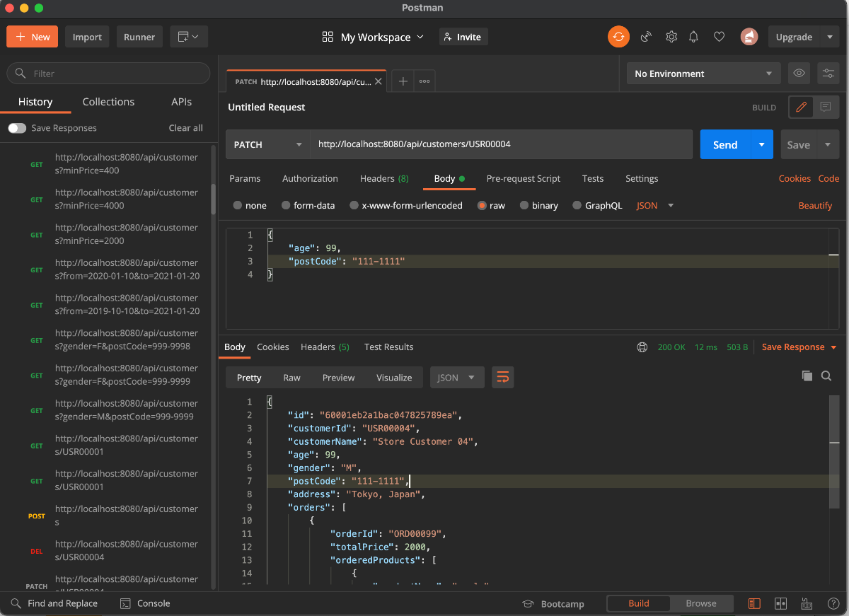Add a new request tab
The image size is (849, 616).
point(403,81)
